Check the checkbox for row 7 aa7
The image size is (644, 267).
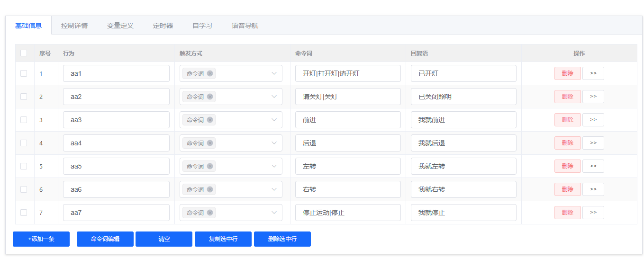pos(24,213)
